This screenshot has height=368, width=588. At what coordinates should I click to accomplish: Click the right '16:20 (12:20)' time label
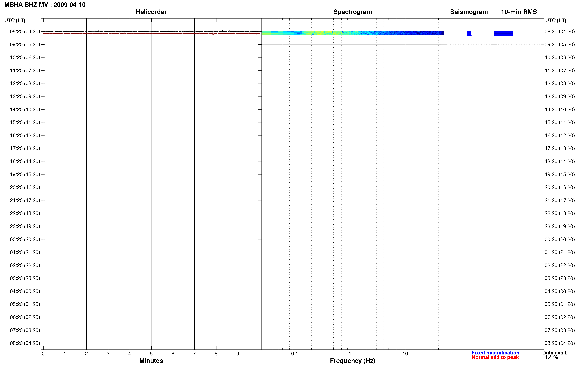point(560,135)
